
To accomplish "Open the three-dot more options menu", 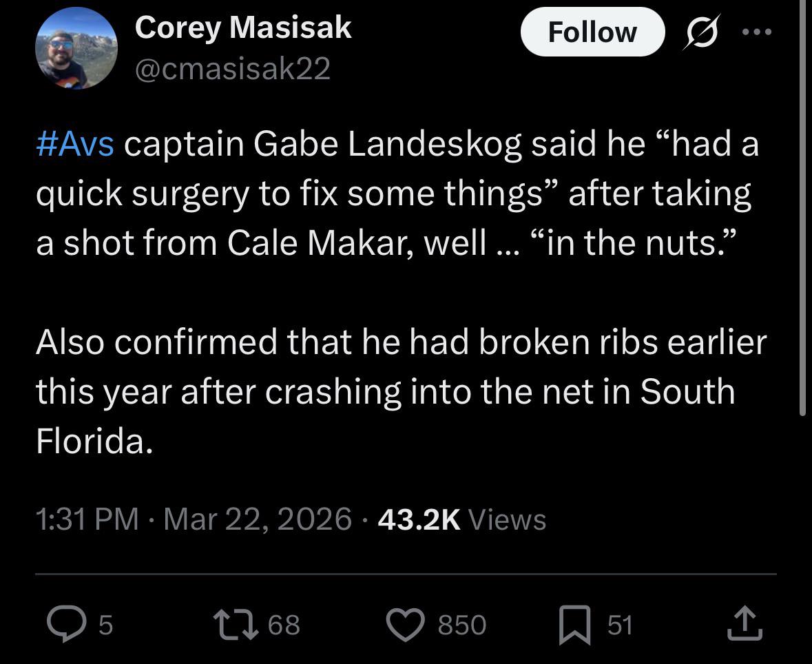I will [x=758, y=32].
